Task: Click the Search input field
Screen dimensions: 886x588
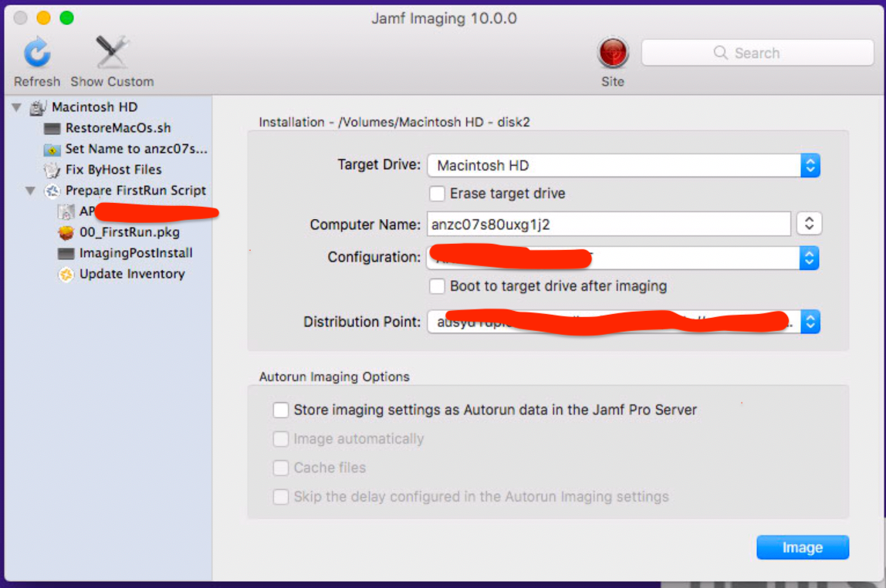Action: pyautogui.click(x=758, y=52)
